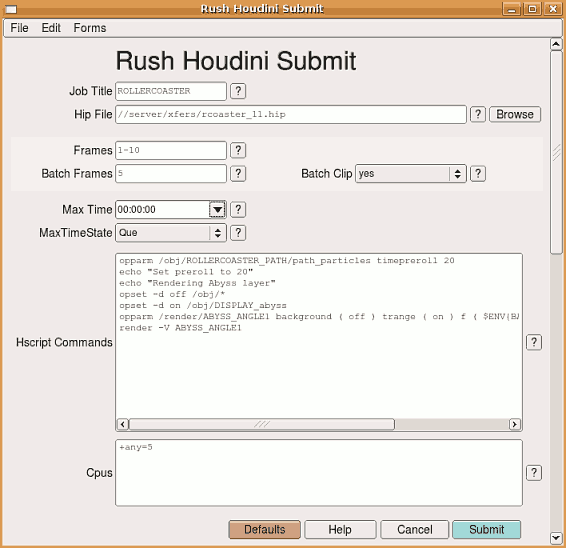Click into the Job Title field

click(x=171, y=91)
